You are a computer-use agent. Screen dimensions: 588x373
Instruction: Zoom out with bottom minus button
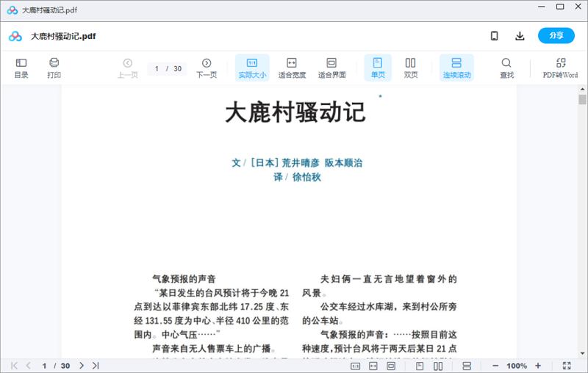pyautogui.click(x=495, y=366)
